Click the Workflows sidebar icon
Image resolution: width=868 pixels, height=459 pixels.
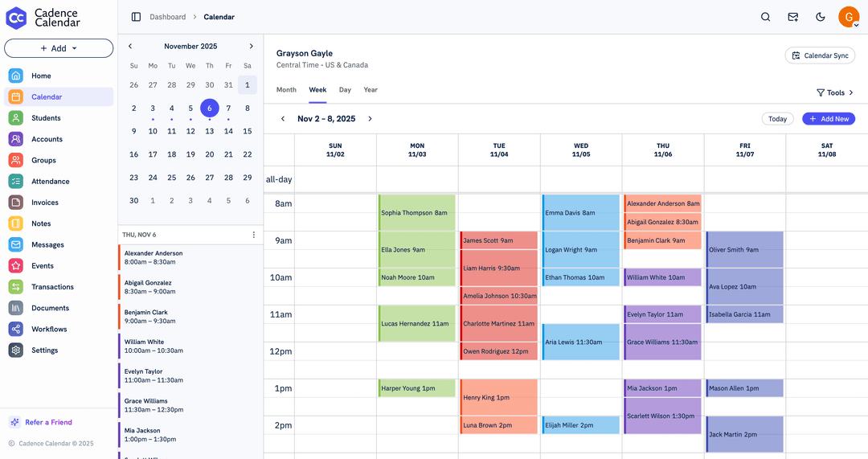tap(16, 329)
